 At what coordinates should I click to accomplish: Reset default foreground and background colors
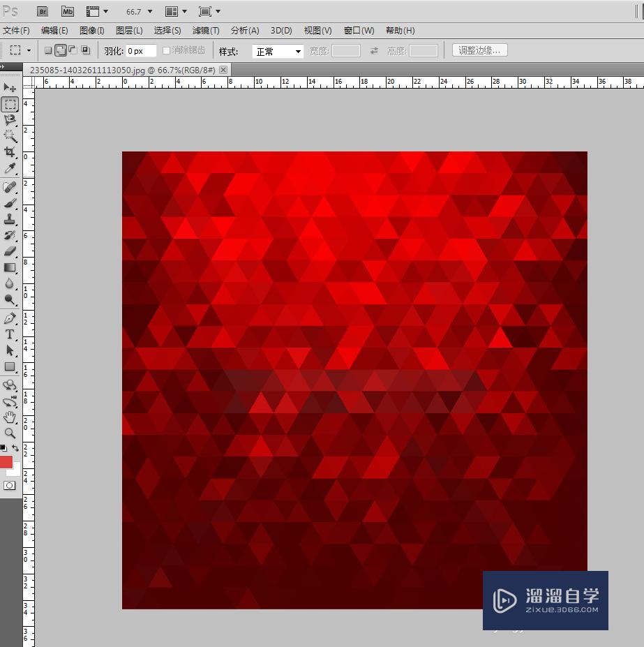pyautogui.click(x=3, y=448)
